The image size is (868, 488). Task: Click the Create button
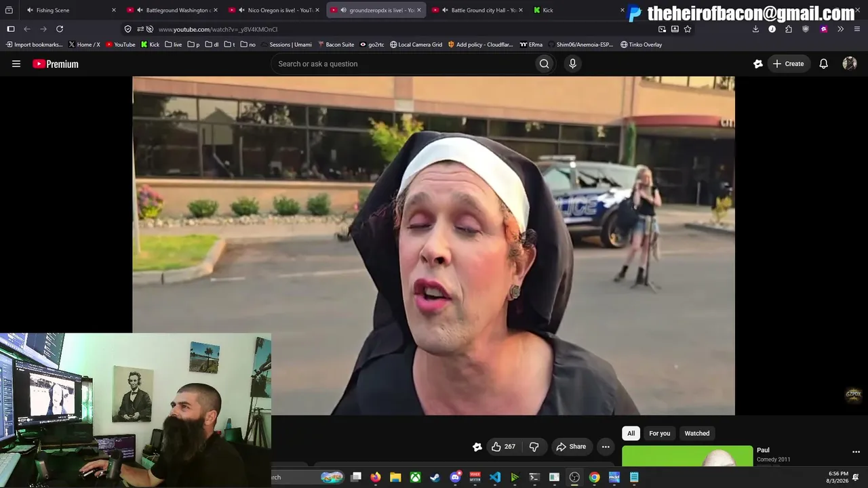click(x=787, y=64)
